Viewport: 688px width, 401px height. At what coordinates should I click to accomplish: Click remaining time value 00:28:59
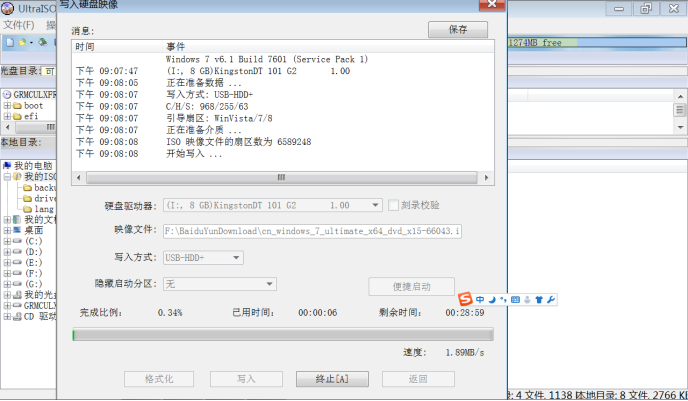pos(465,313)
